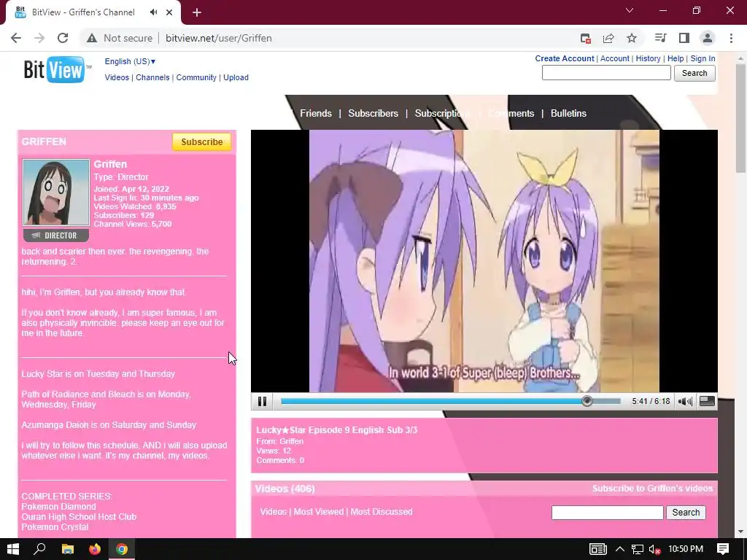747x560 pixels.
Task: Click the "Videos (406)" section heading
Action: click(285, 489)
